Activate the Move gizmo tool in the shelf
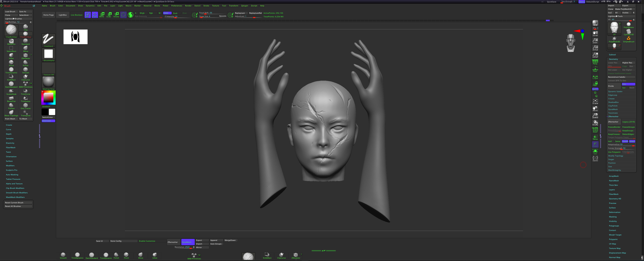This screenshot has height=261, width=644. coord(102,15)
